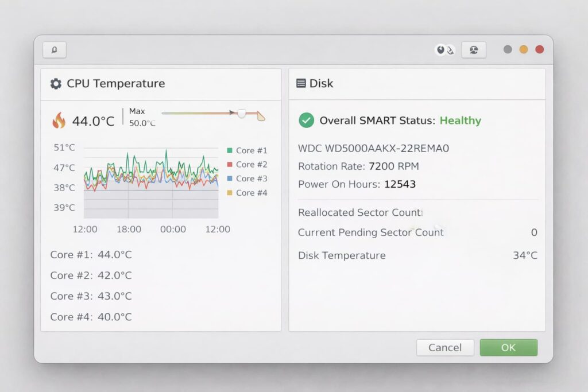
Task: Click the CPU temperature history graph
Action: [151, 184]
